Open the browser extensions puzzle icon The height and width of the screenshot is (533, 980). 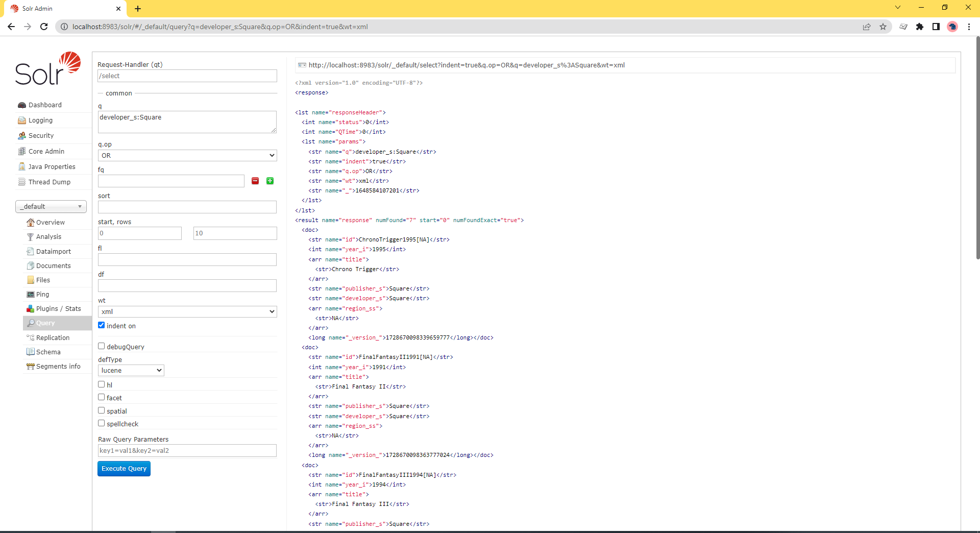(x=920, y=27)
